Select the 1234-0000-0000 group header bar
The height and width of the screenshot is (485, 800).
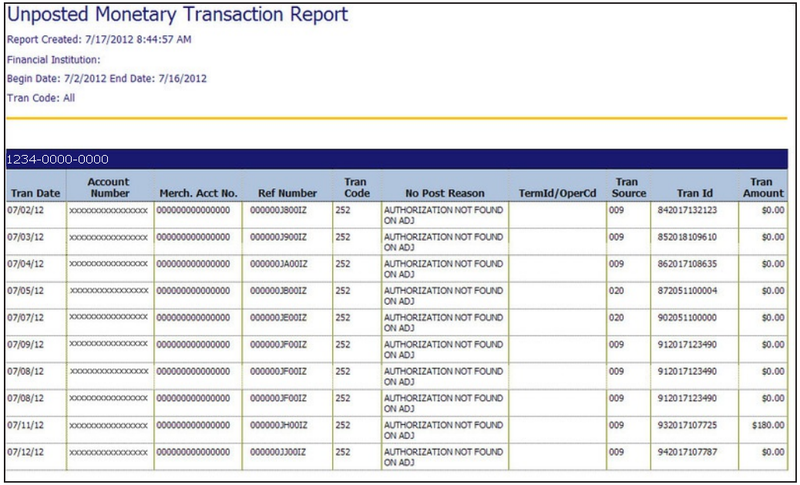coord(396,159)
